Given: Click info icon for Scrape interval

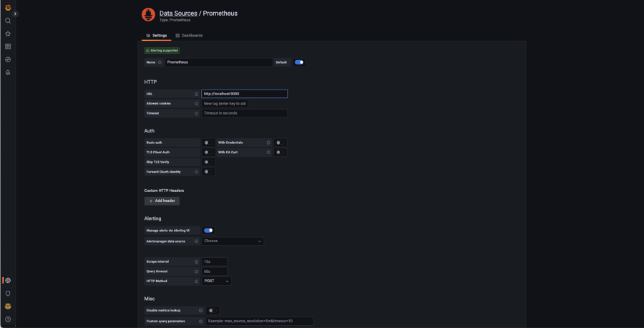Looking at the screenshot, I should coord(196,262).
